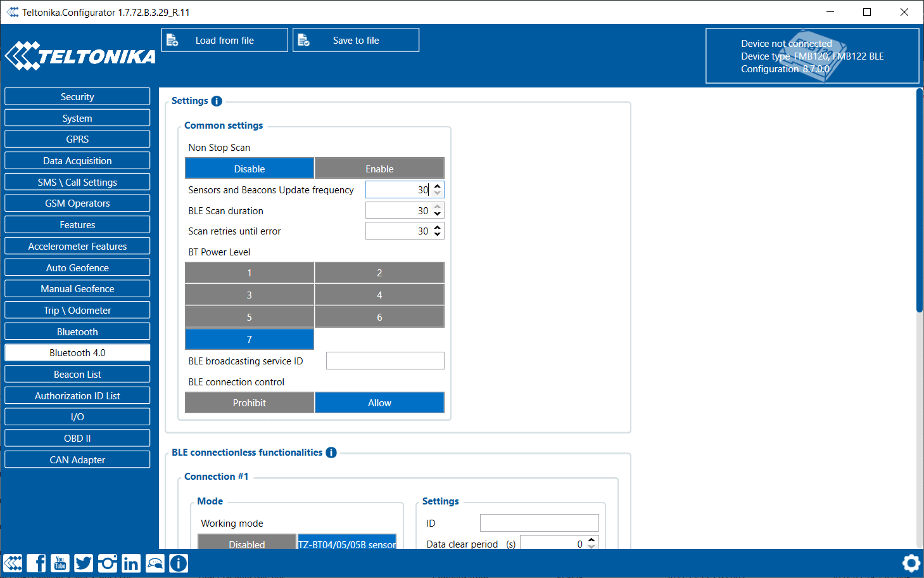Click the Teltonika logo
The height and width of the screenshot is (578, 924).
pos(80,56)
